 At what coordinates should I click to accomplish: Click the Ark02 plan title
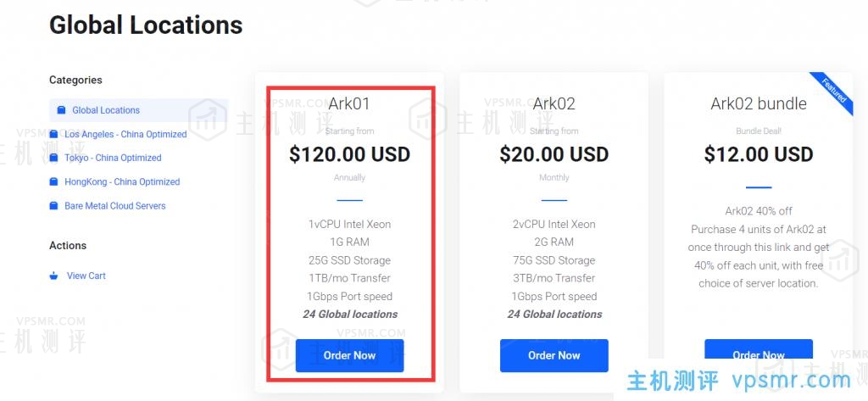tap(554, 103)
